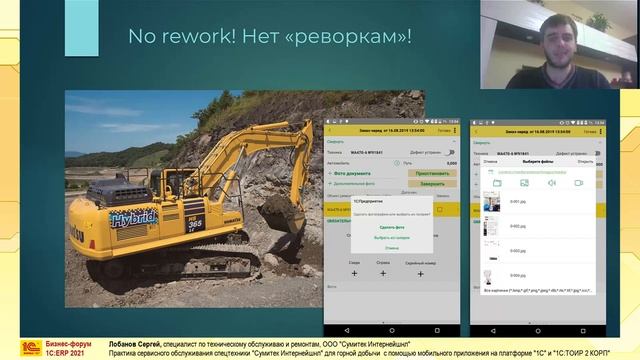Click the speaker webcam video
This screenshot has height=360, width=640.
coord(558,44)
